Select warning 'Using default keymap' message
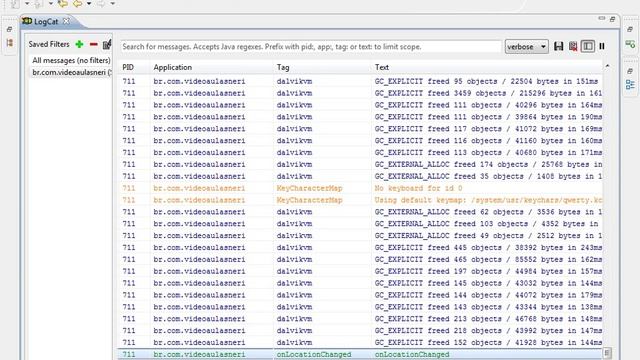 coord(360,200)
